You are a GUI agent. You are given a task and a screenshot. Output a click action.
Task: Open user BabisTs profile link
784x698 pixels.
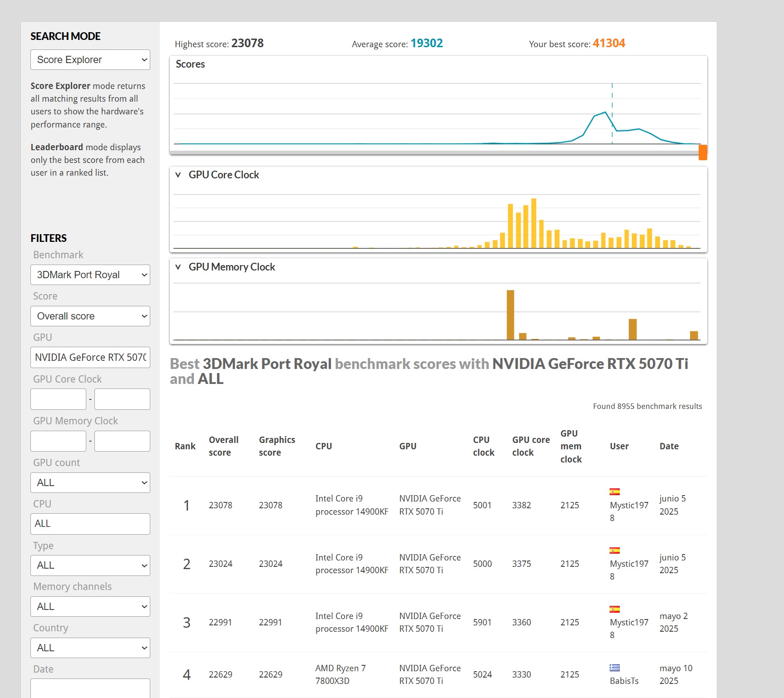pyautogui.click(x=624, y=681)
